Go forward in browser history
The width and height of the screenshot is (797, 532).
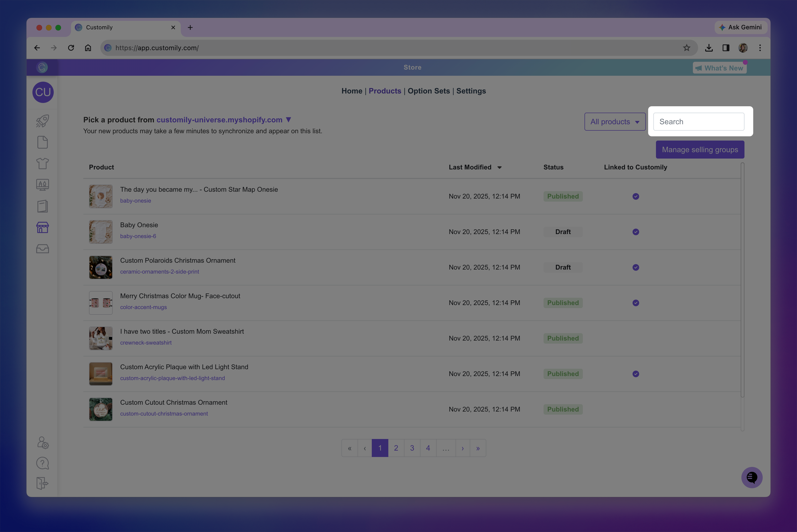tap(54, 48)
